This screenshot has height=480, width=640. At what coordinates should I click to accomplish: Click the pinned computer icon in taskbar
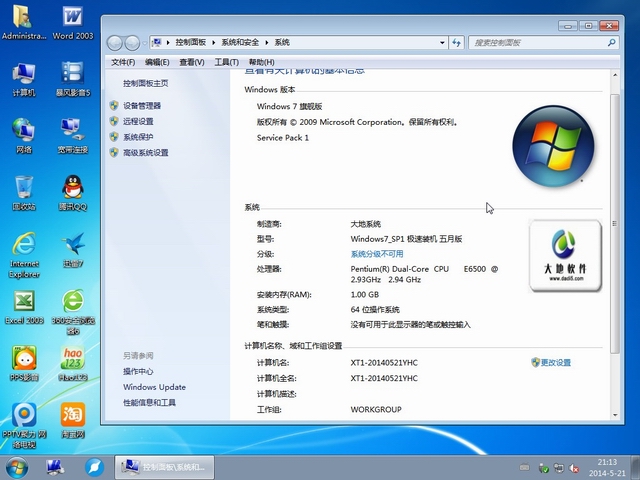click(55, 468)
